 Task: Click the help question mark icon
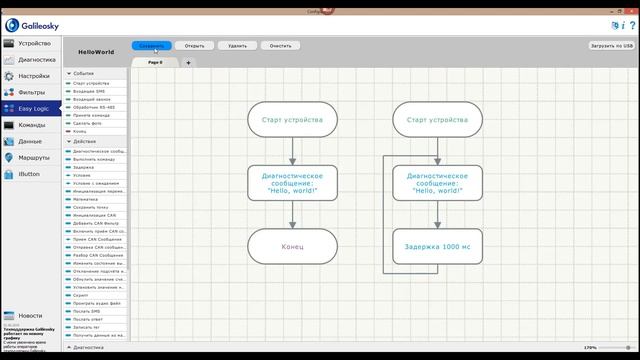point(633,25)
